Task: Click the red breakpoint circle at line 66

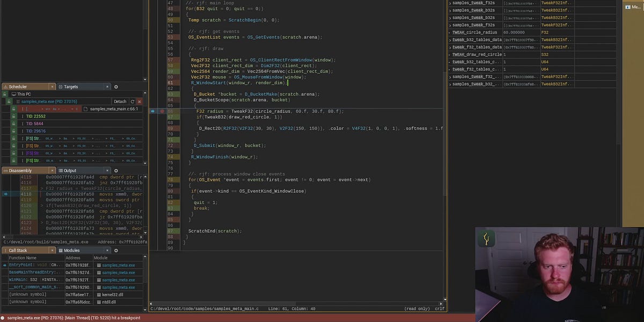Action: tap(163, 111)
